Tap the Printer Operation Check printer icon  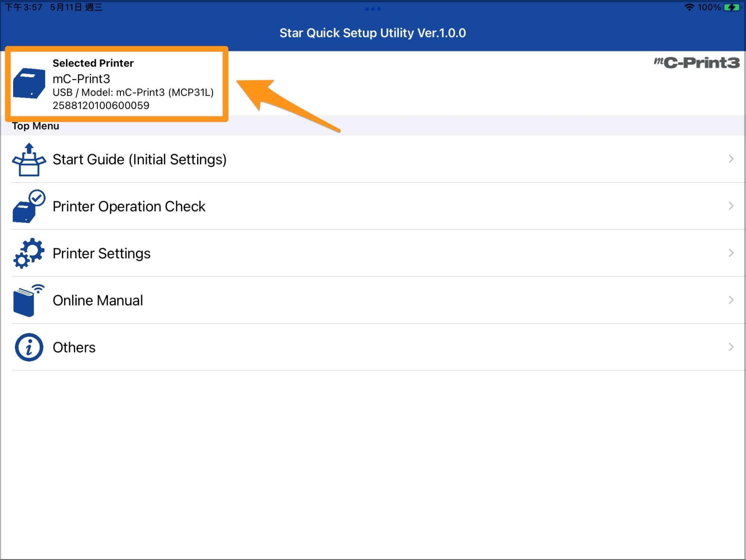29,206
